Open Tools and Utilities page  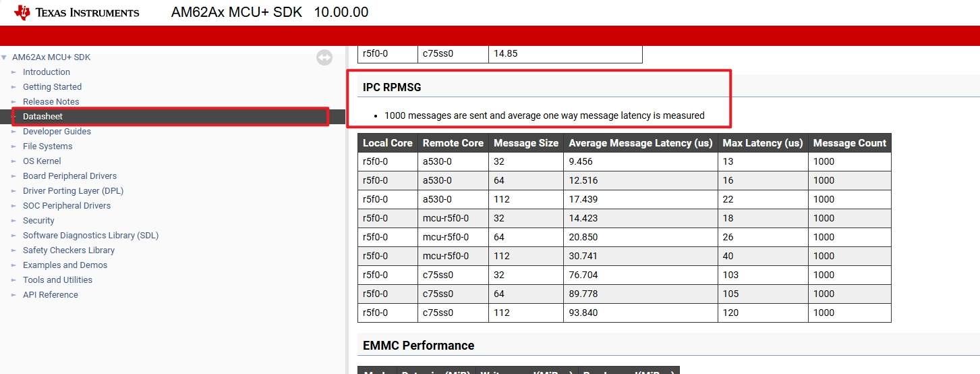(x=57, y=280)
